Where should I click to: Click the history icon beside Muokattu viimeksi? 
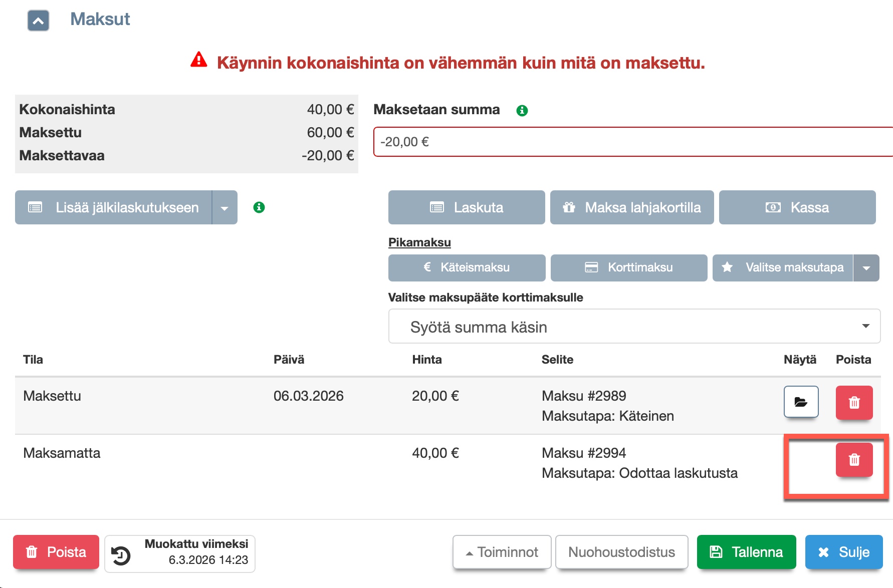pos(121,554)
